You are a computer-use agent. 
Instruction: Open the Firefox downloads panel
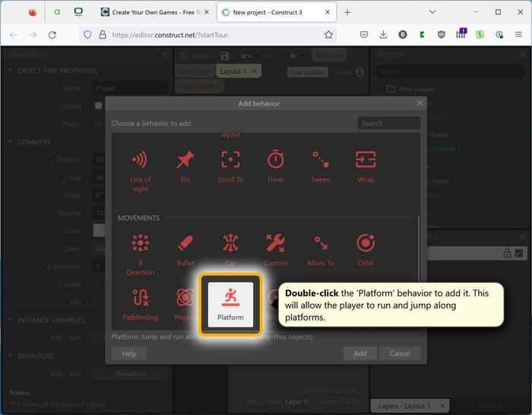pyautogui.click(x=383, y=34)
